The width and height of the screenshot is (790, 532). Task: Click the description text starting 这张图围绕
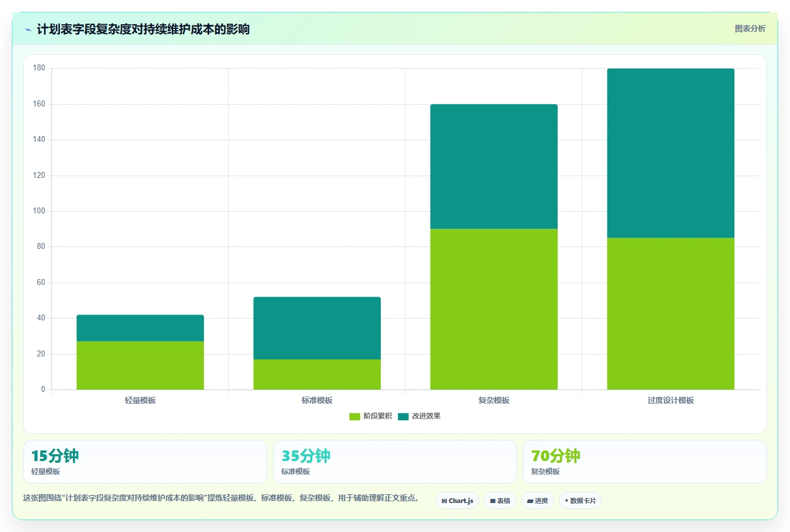point(221,498)
